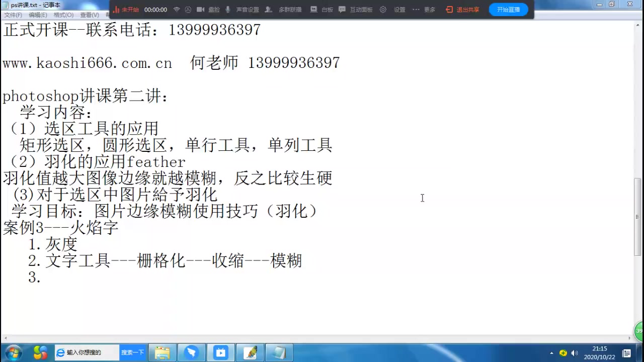Open the 白板 whiteboard tool
This screenshot has height=362, width=644.
(x=321, y=10)
